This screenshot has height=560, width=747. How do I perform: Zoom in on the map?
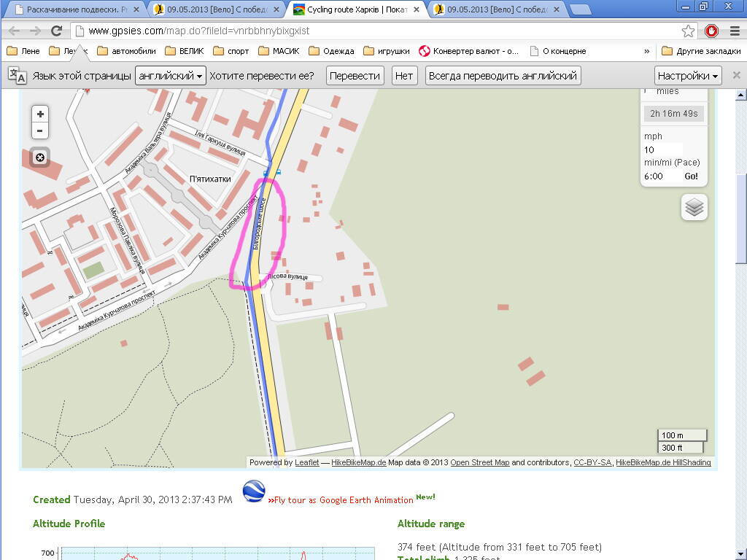coord(40,114)
